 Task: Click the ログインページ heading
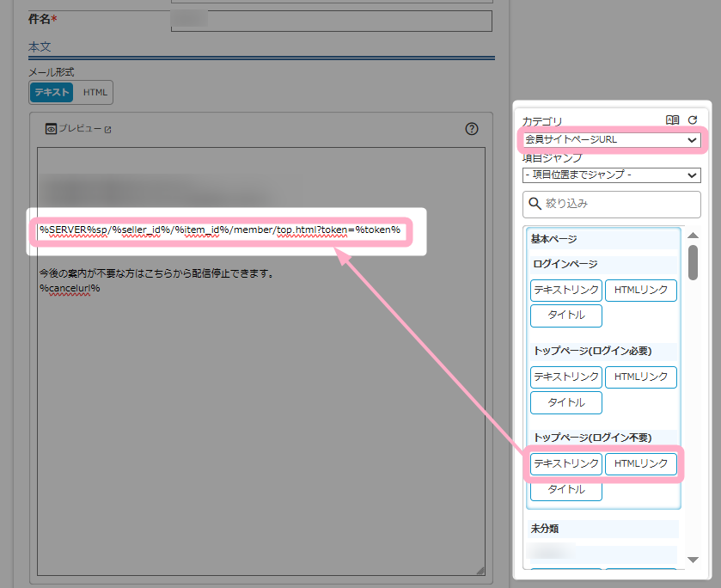(603, 264)
